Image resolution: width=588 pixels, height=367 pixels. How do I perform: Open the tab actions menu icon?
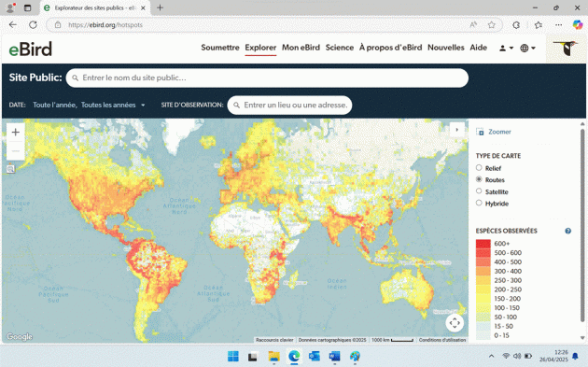click(27, 7)
